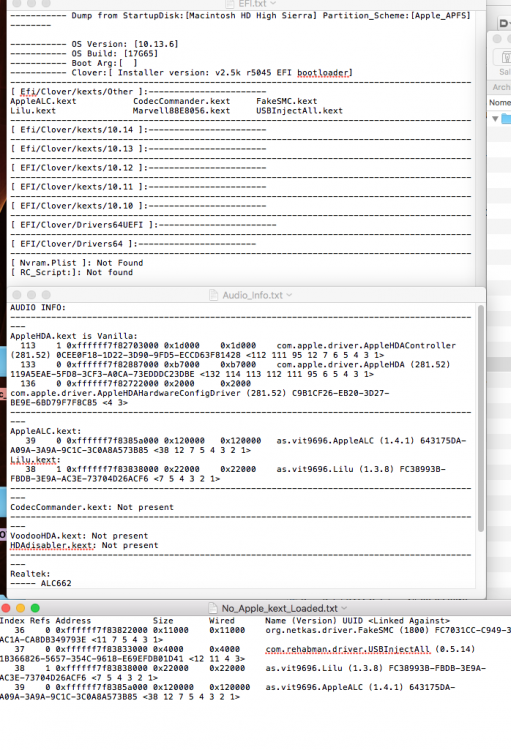Open the EFI.txt title dropdown chevron
This screenshot has height=750, width=511.
tap(273, 4)
